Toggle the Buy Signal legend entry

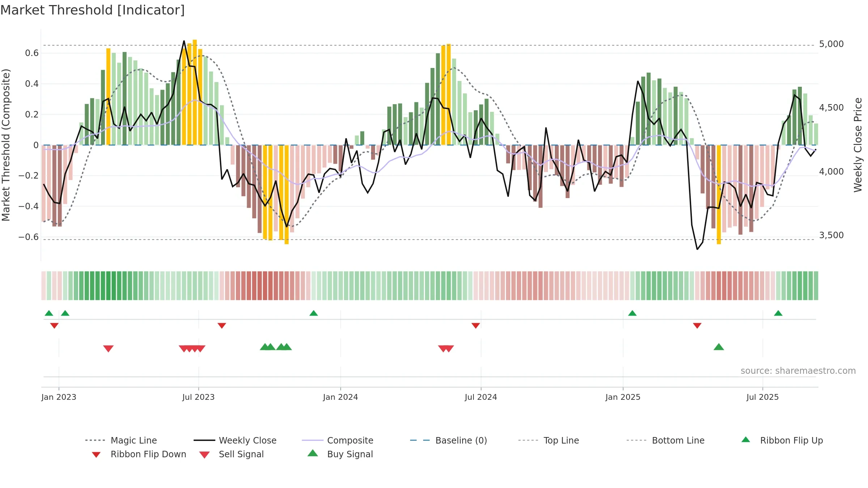click(340, 454)
